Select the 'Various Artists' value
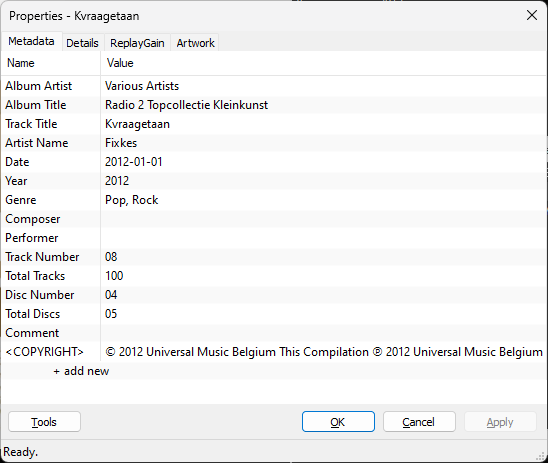 142,86
